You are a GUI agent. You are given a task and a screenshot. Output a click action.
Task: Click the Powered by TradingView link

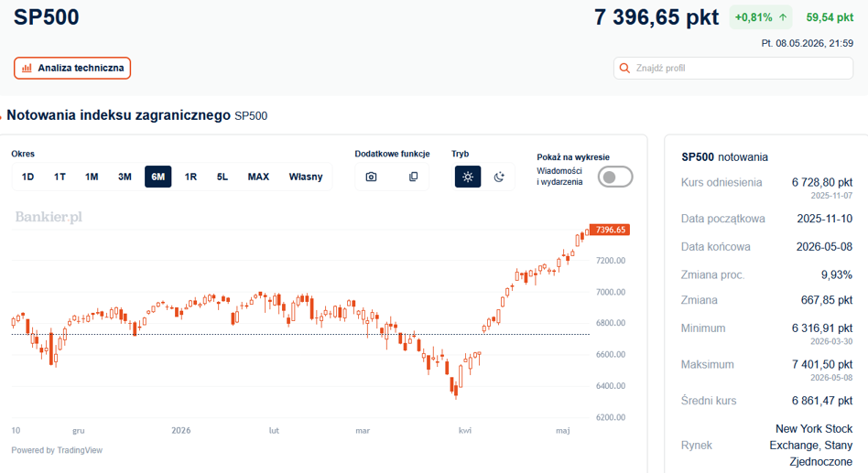[57, 450]
